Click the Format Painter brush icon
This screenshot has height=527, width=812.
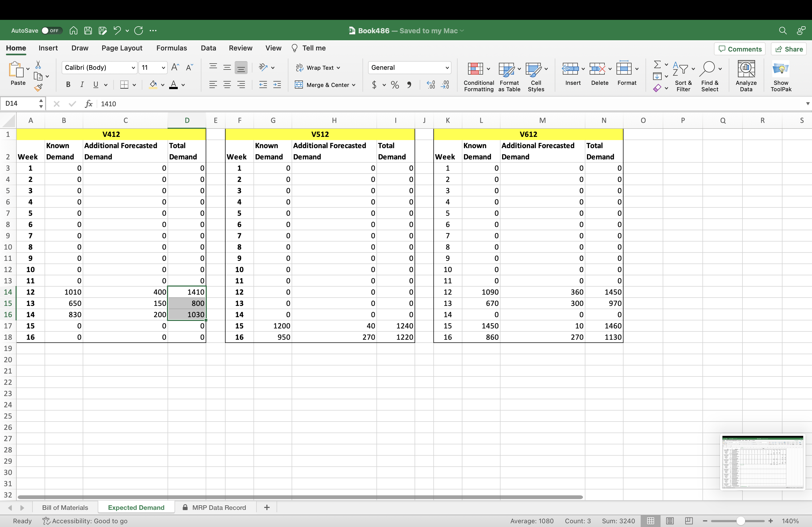click(38, 88)
